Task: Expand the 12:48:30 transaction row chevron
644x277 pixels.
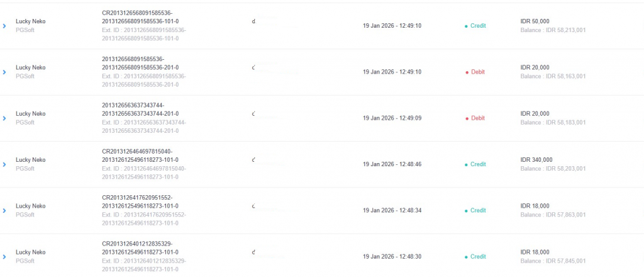Action: pos(4,257)
